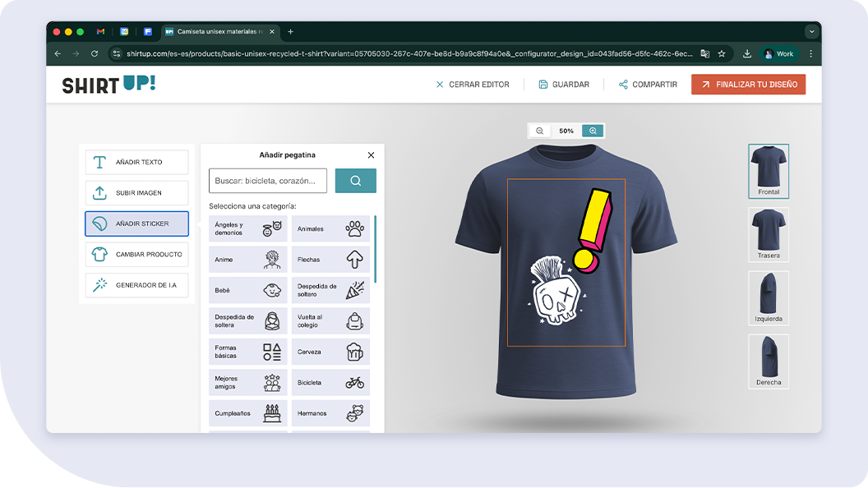Expand the tab search chevron dropdown
Viewport: 868px width, 488px height.
811,31
